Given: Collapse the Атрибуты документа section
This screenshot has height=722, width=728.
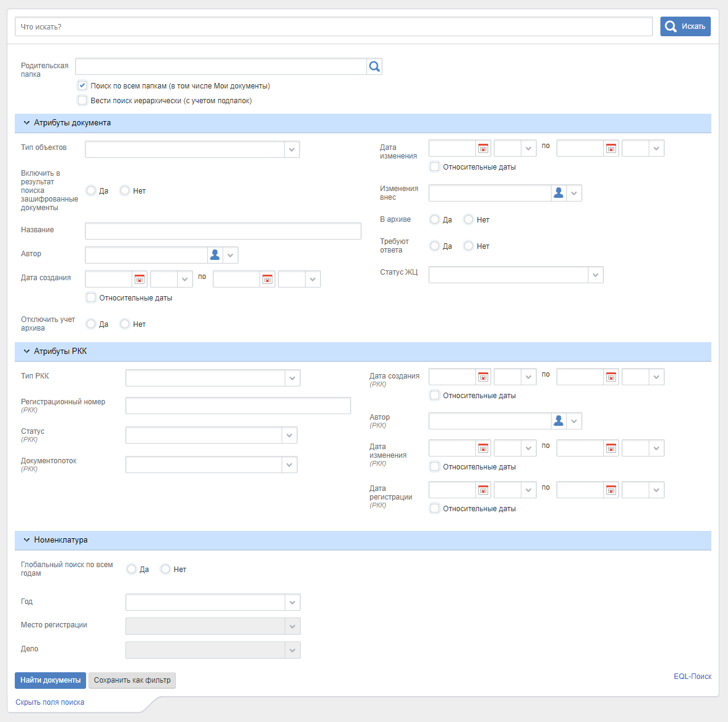Looking at the screenshot, I should click(26, 123).
